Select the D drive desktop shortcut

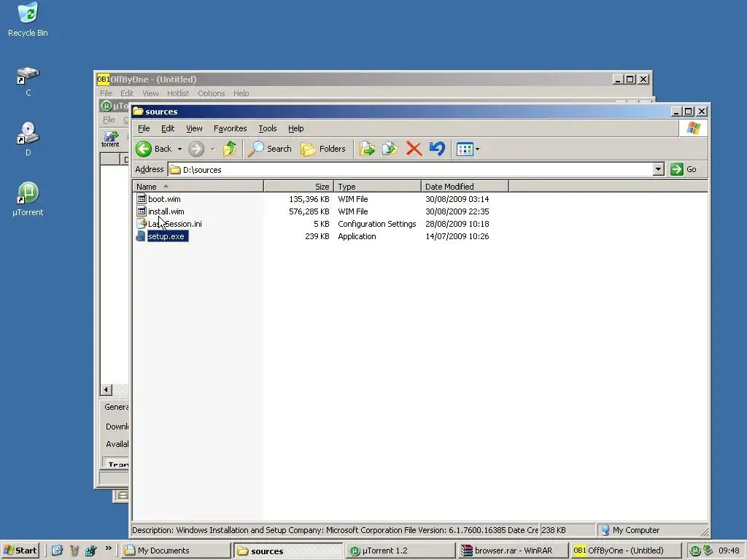[x=28, y=139]
